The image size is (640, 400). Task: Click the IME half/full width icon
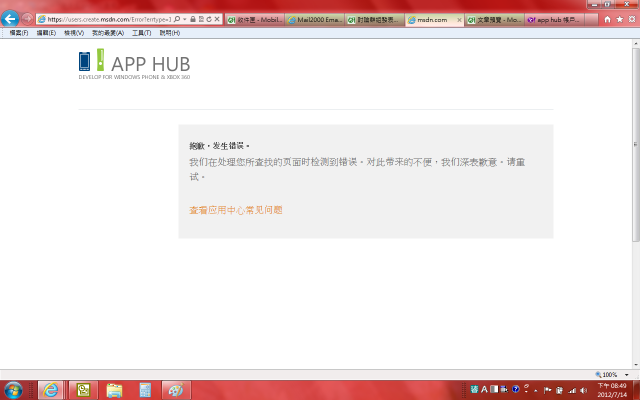[x=494, y=389]
